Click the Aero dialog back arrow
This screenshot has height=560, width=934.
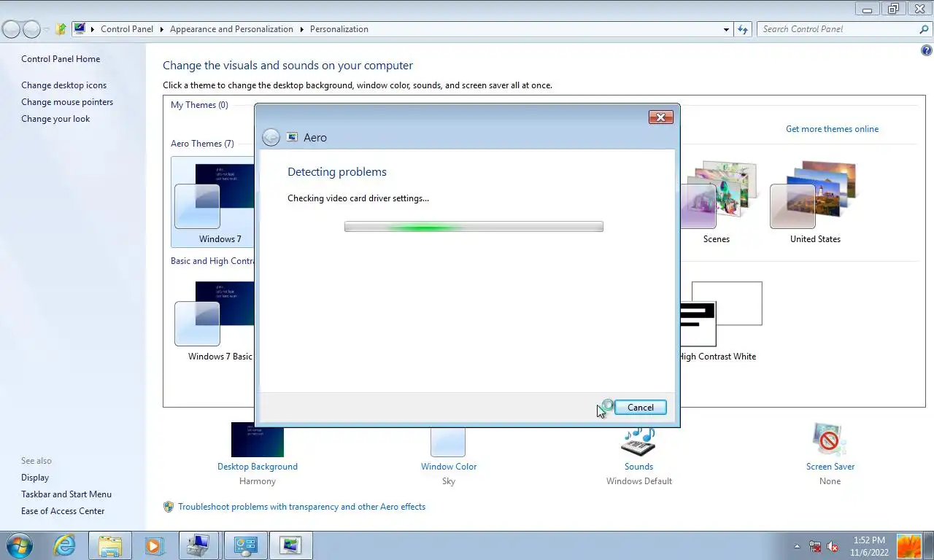coord(271,137)
